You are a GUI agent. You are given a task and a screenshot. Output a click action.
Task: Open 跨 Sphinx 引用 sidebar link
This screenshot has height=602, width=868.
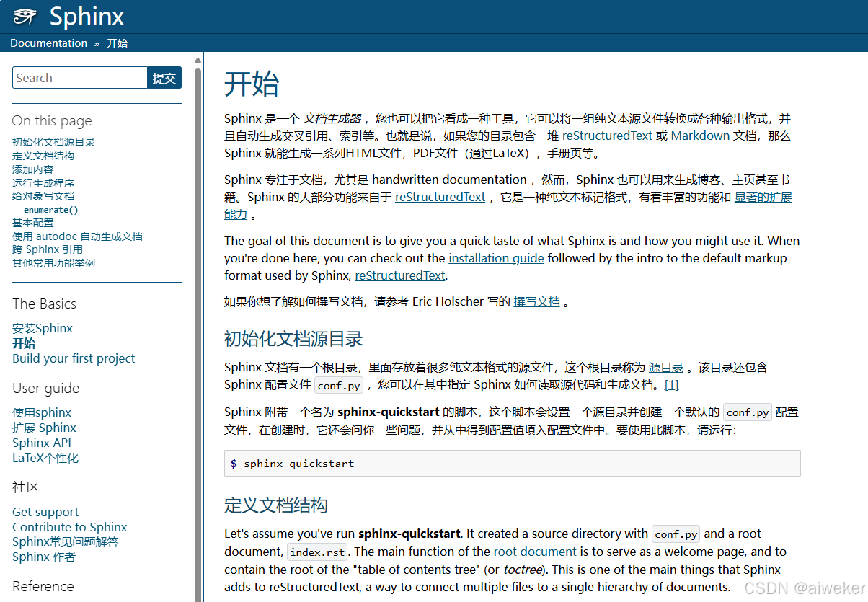(48, 249)
